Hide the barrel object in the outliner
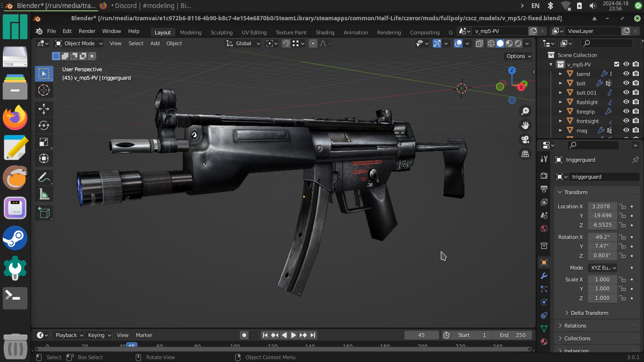Image resolution: width=644 pixels, height=362 pixels. [626, 74]
